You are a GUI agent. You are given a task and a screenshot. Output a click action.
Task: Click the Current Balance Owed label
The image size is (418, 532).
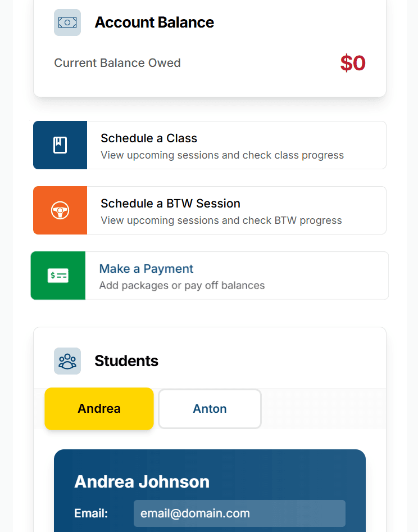(x=117, y=63)
